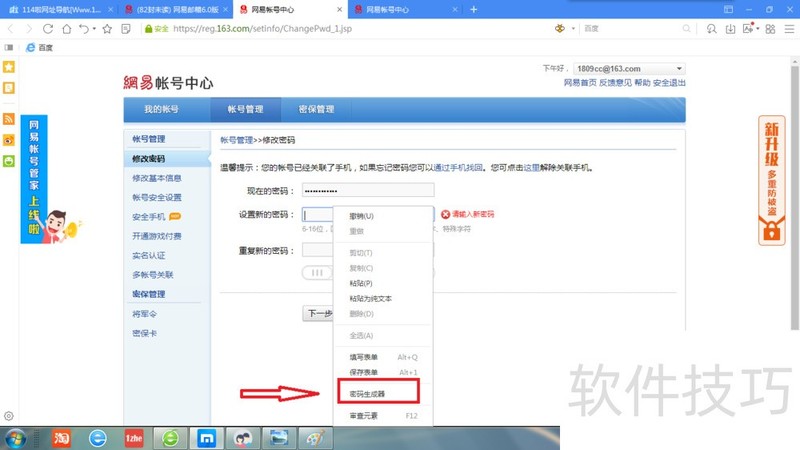Select 修改基本信息 in the left menu
The height and width of the screenshot is (450, 800).
click(157, 178)
